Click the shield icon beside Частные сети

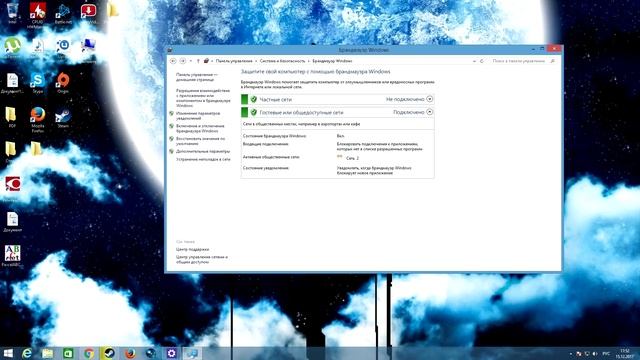click(x=253, y=99)
